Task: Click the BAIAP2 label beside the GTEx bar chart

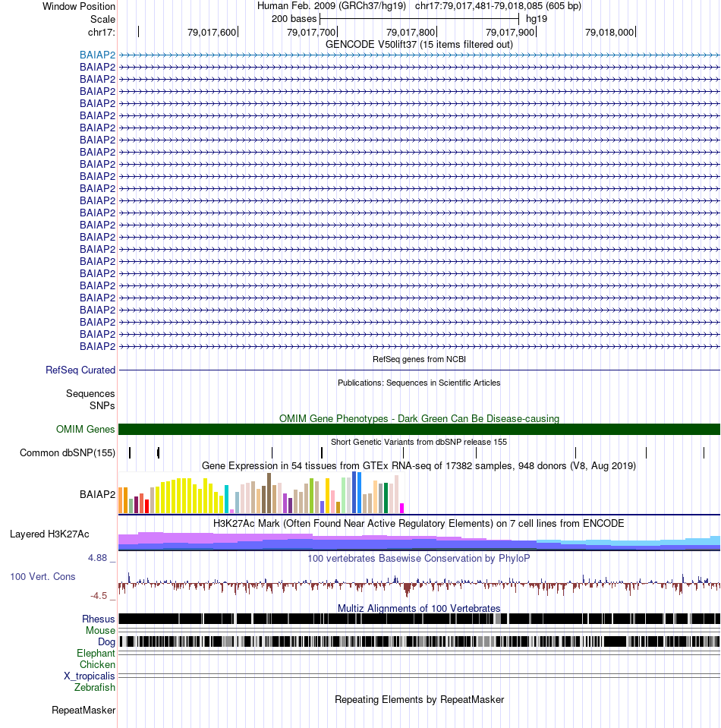Action: 97,494
